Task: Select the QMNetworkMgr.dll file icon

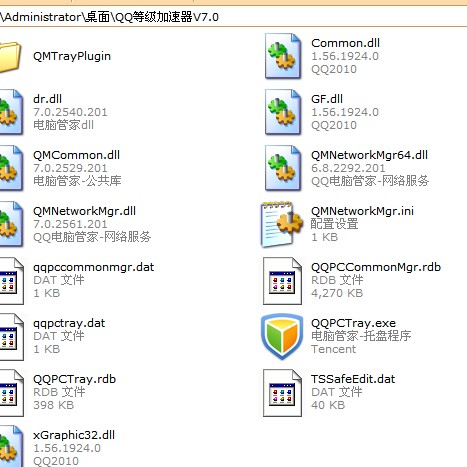Action: (x=11, y=224)
